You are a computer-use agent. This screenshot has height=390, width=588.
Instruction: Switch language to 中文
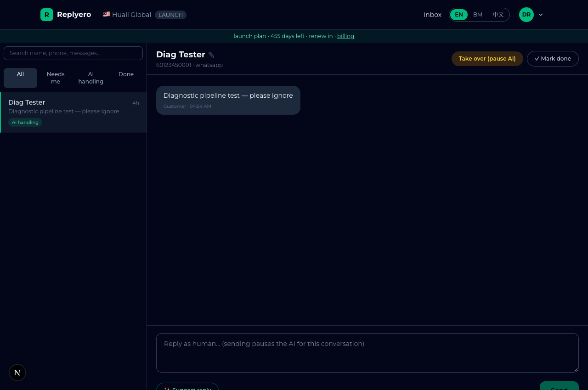[x=498, y=15]
